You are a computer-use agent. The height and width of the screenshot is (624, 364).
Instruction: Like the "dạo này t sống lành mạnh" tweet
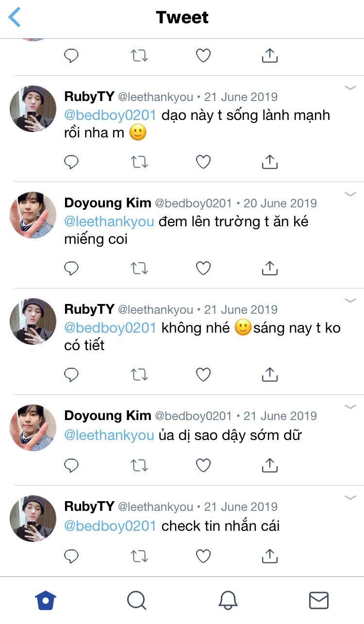pos(203,162)
